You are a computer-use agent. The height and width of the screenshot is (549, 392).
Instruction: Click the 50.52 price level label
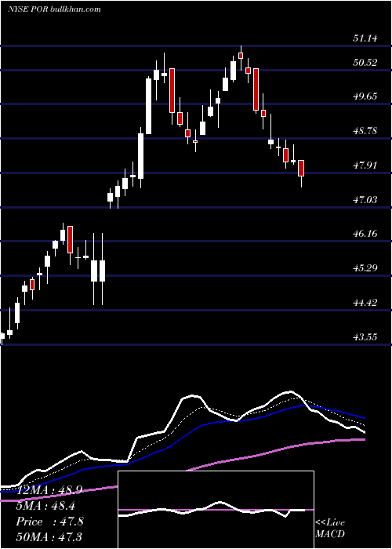(x=365, y=63)
